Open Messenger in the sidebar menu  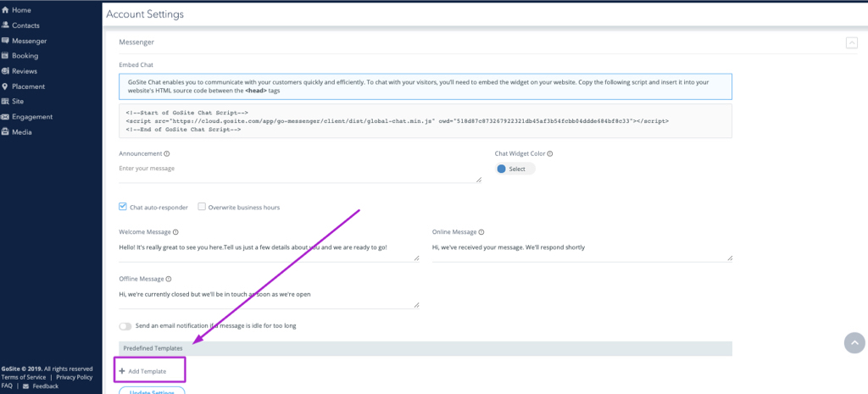[30, 41]
